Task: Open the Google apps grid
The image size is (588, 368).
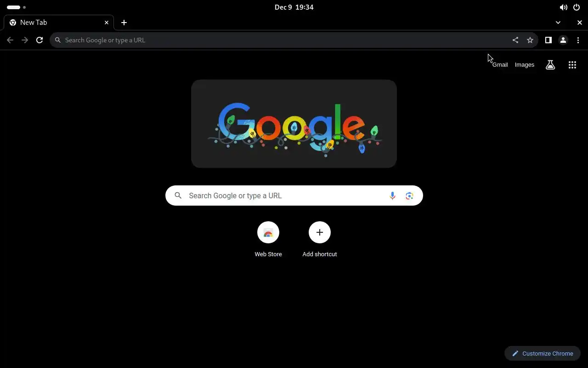Action: (x=572, y=65)
